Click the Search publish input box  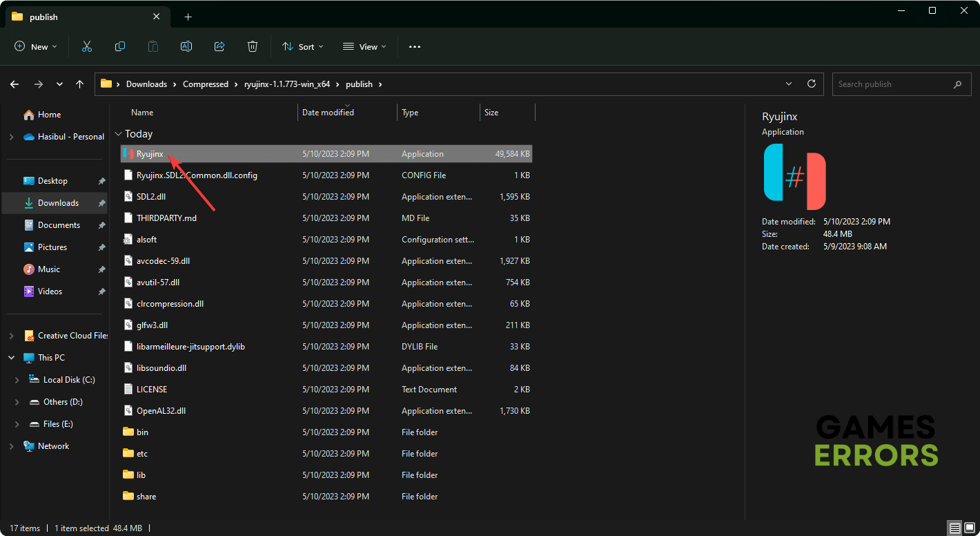890,84
